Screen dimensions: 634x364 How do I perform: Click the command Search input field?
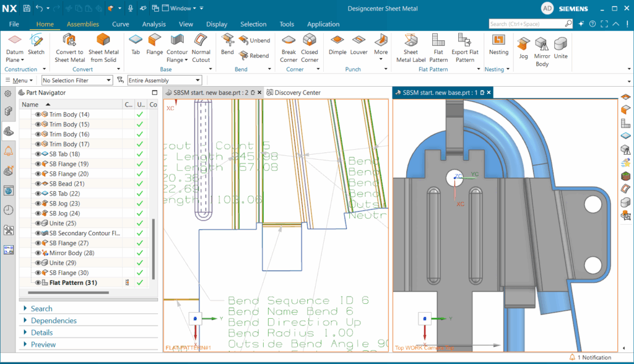526,24
